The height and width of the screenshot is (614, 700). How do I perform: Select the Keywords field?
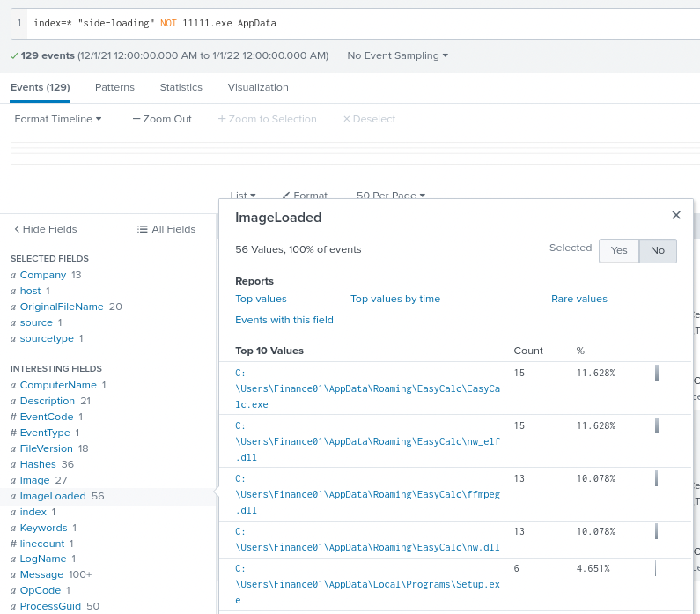point(44,528)
